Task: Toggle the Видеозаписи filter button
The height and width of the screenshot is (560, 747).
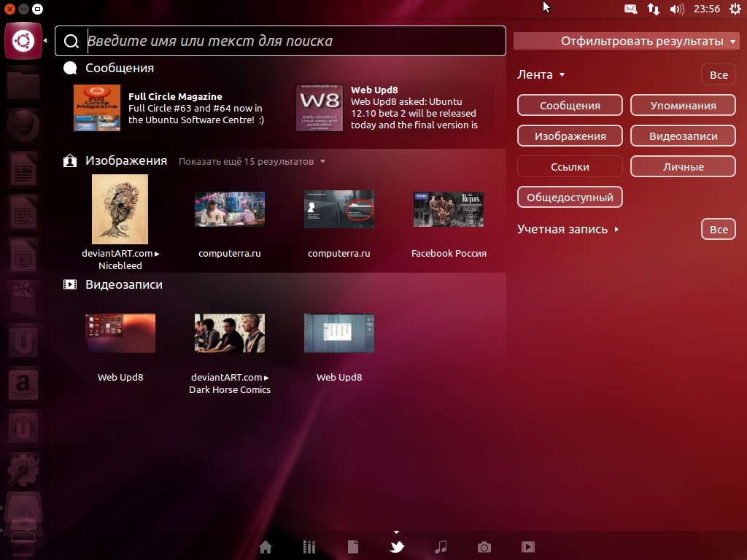Action: [x=683, y=136]
